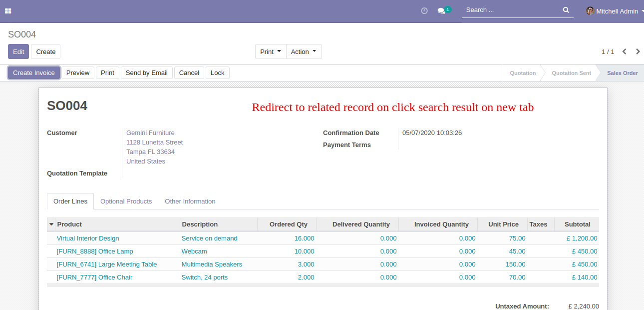Open the Print dropdown menu
The height and width of the screenshot is (310, 644).
[x=271, y=51]
